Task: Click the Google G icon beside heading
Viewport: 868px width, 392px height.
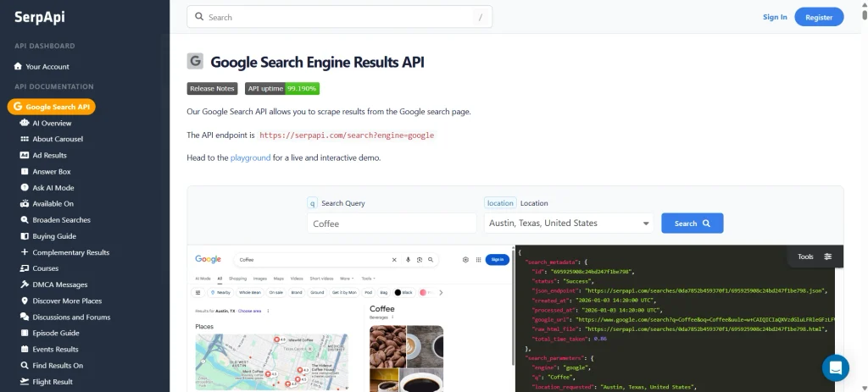Action: pyautogui.click(x=195, y=61)
